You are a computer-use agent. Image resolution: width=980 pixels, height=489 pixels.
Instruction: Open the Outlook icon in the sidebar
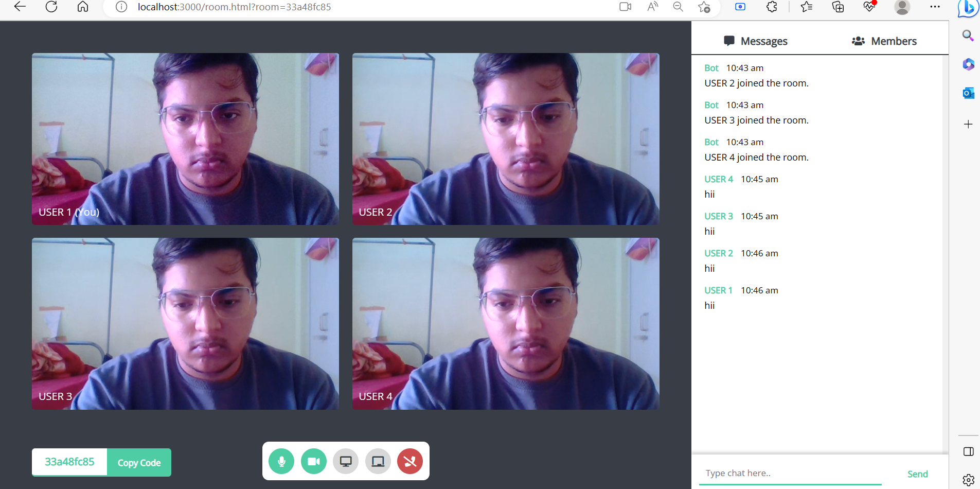click(x=968, y=93)
